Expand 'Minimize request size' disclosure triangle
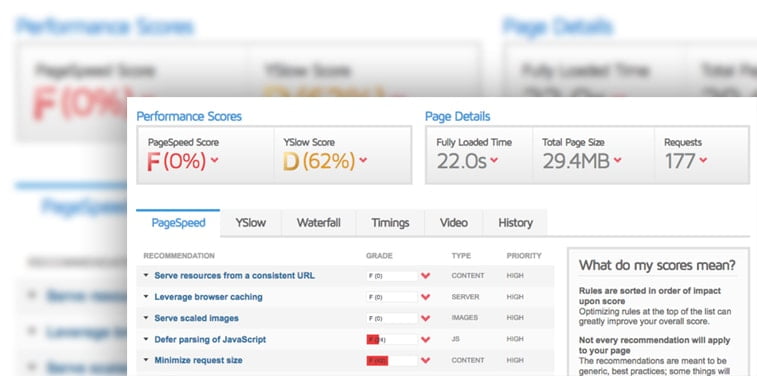This screenshot has width=757, height=376. tap(146, 360)
